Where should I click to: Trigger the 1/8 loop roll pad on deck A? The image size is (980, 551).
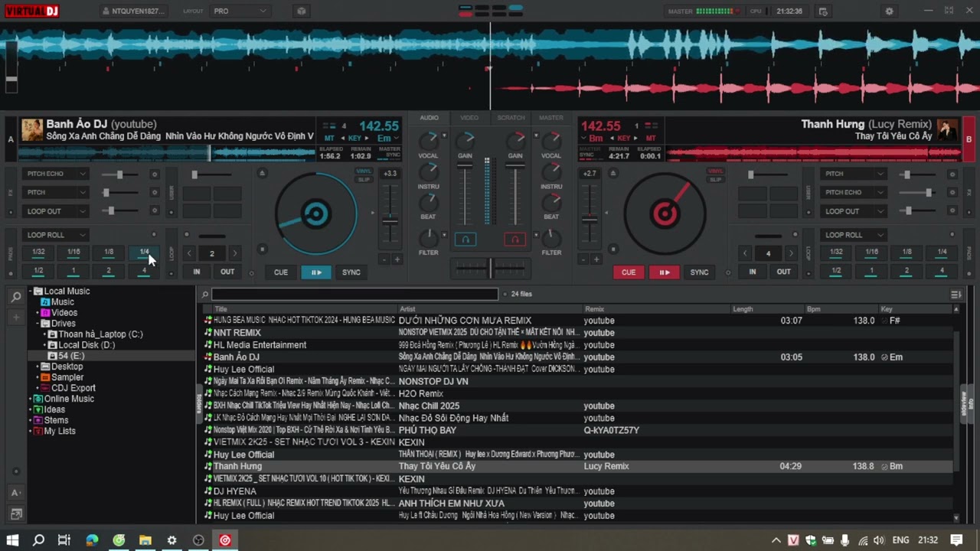[109, 252]
